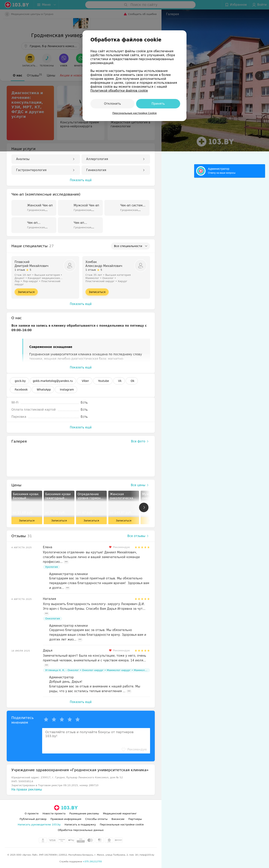
Task: Click the Apple Pay icon in footer
Action: [x=71, y=840]
